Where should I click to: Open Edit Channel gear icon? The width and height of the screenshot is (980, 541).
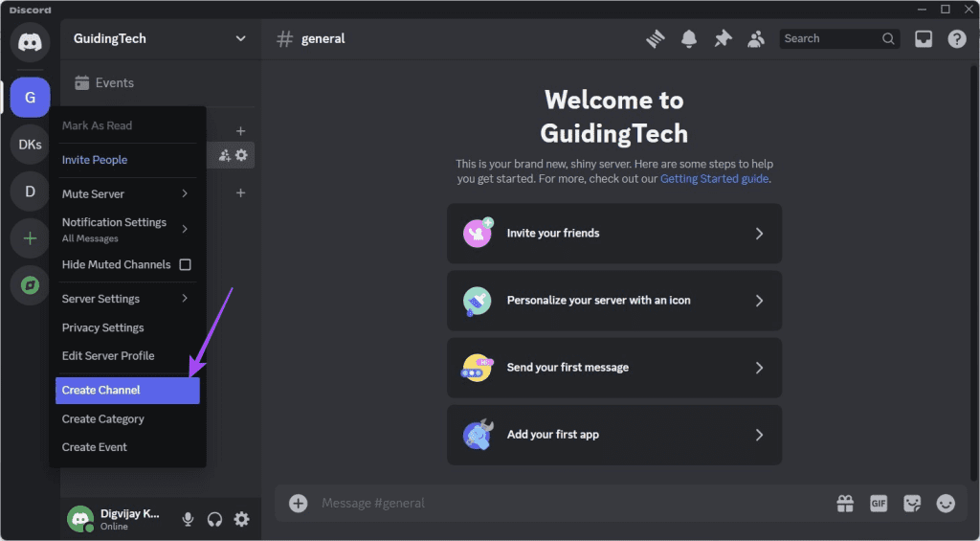(241, 154)
